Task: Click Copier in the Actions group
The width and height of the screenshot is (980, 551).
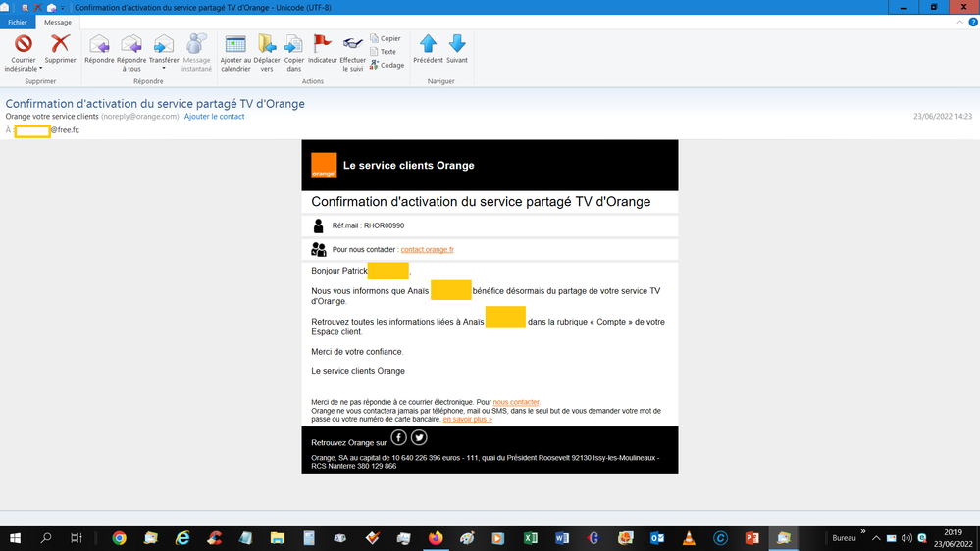Action: 386,38
